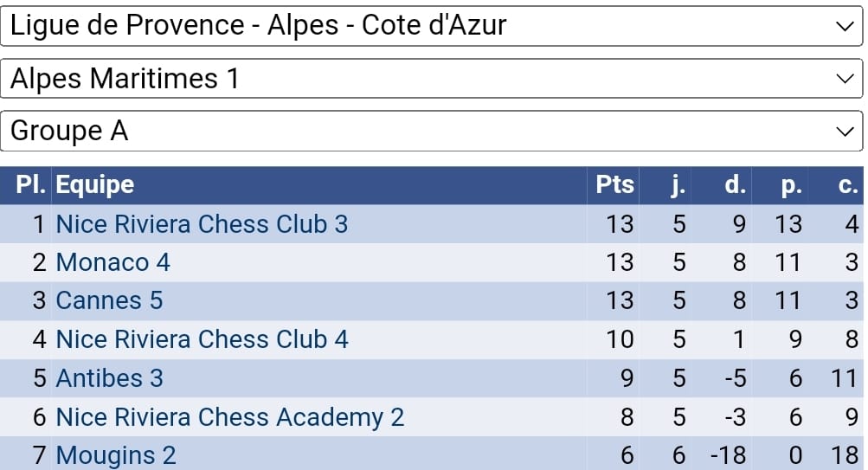Viewport: 868px width, 470px height.
Task: Click the chevron arrow on Groupe A dropdown
Action: pyautogui.click(x=845, y=132)
